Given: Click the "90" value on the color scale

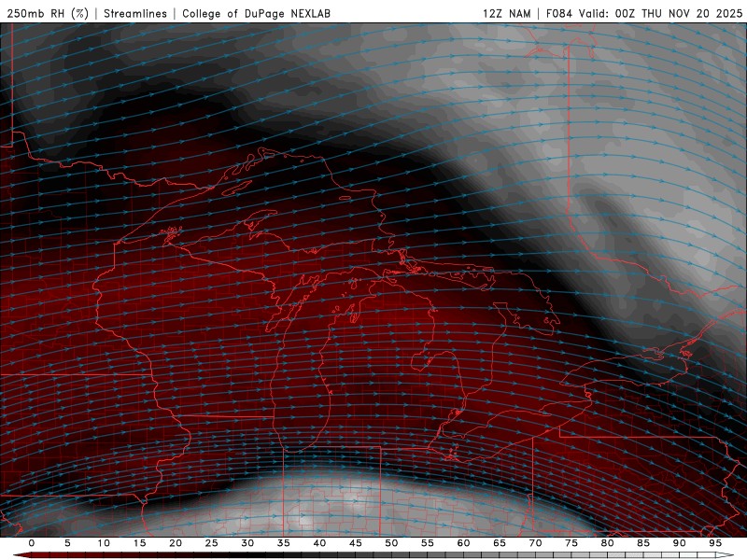Looking at the screenshot, I should pyautogui.click(x=680, y=543).
